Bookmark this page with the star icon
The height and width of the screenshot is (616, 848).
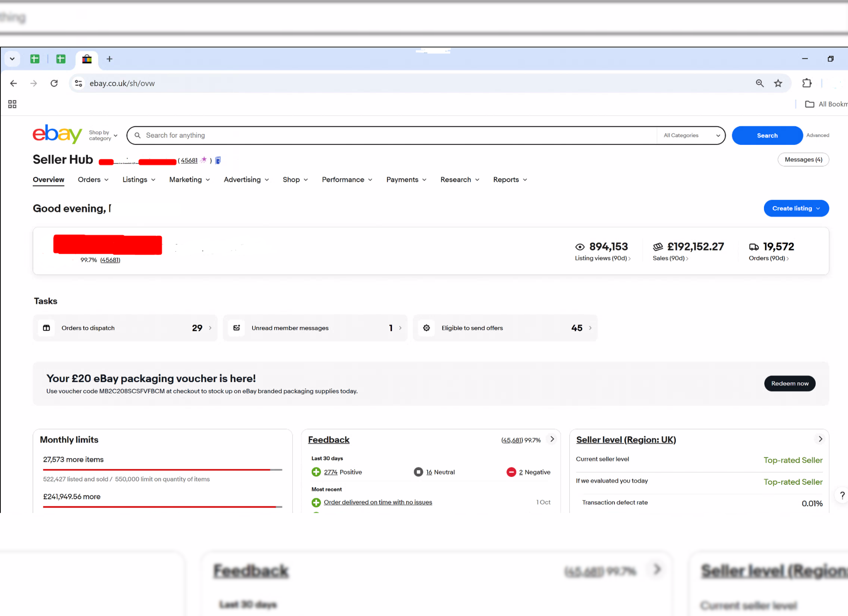pos(778,83)
